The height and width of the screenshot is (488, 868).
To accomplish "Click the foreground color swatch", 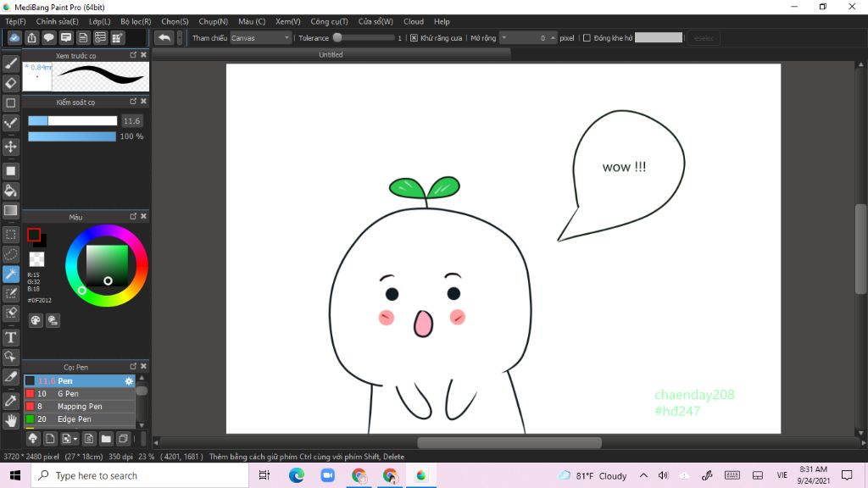I will pyautogui.click(x=34, y=235).
